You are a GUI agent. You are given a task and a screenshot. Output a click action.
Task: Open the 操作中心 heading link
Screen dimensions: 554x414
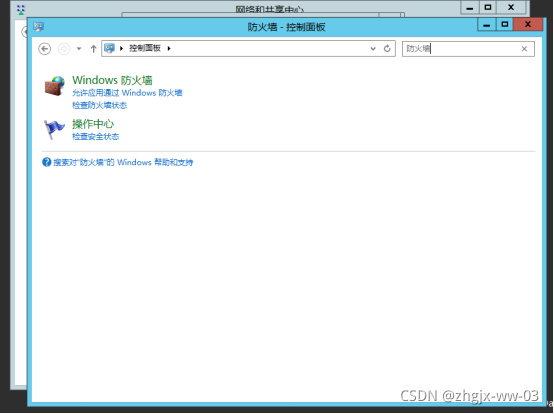(x=93, y=124)
